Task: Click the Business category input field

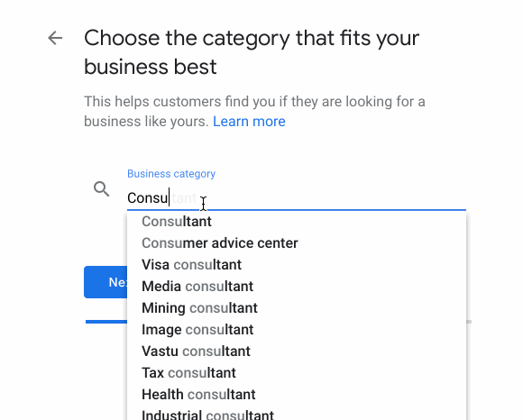Action: pos(297,198)
